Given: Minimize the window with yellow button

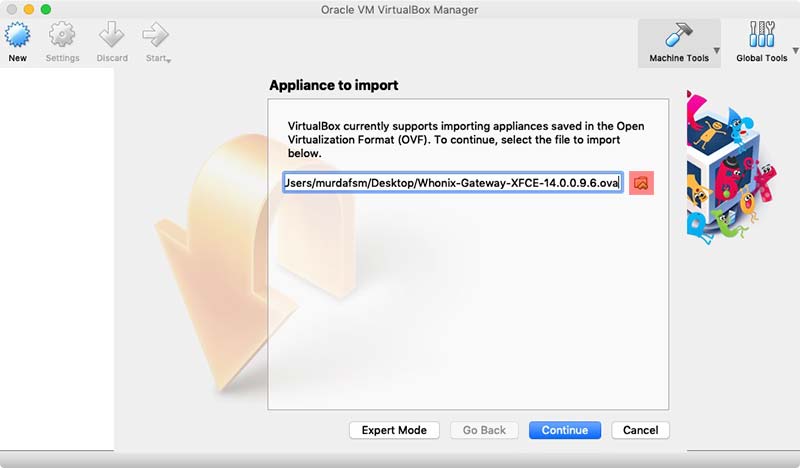Looking at the screenshot, I should pyautogui.click(x=27, y=9).
